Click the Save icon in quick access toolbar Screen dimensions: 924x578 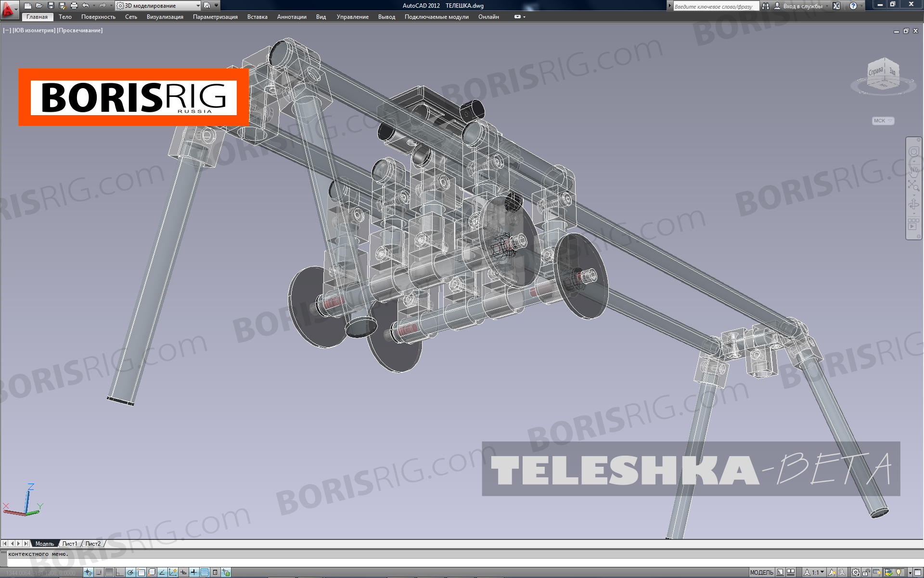(x=51, y=6)
